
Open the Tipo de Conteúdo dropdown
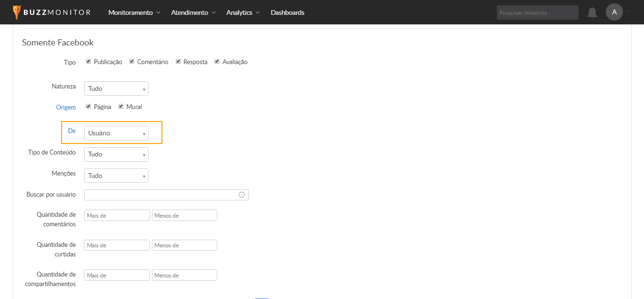pyautogui.click(x=116, y=154)
